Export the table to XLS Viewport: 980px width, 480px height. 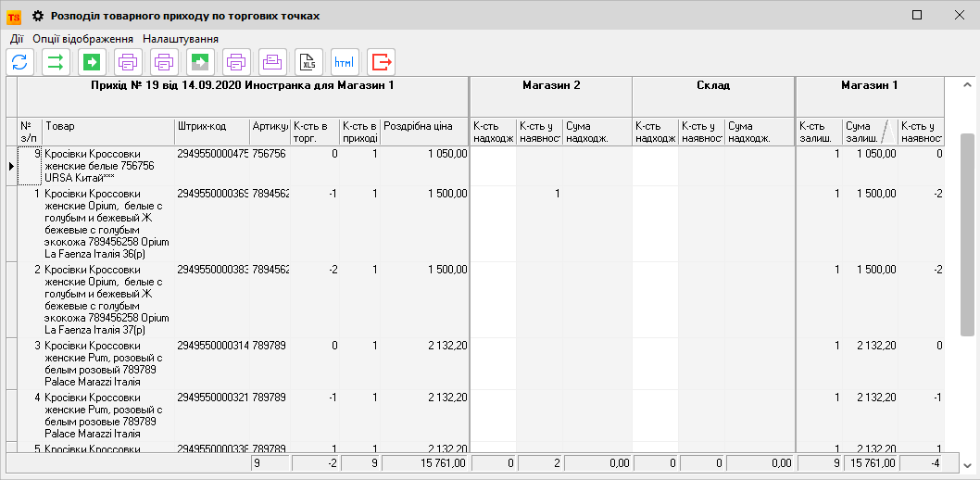click(308, 62)
